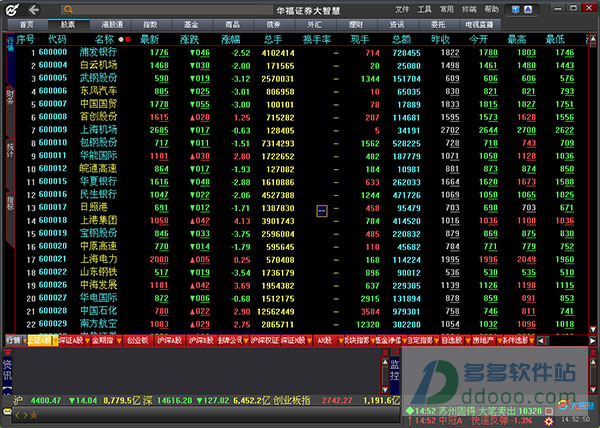This screenshot has height=428, width=600.
Task: Open dropdown arrow next to 自选股 tab
Action: coord(468,340)
